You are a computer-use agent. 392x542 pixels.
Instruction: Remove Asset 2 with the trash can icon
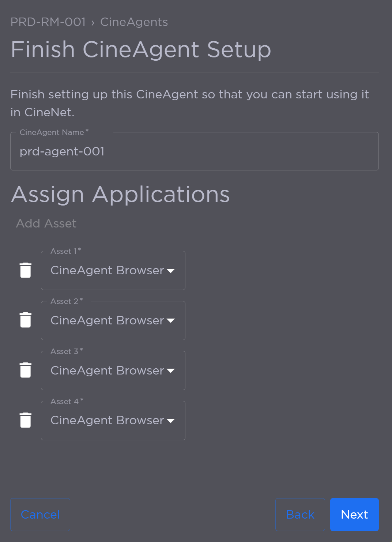pos(25,320)
